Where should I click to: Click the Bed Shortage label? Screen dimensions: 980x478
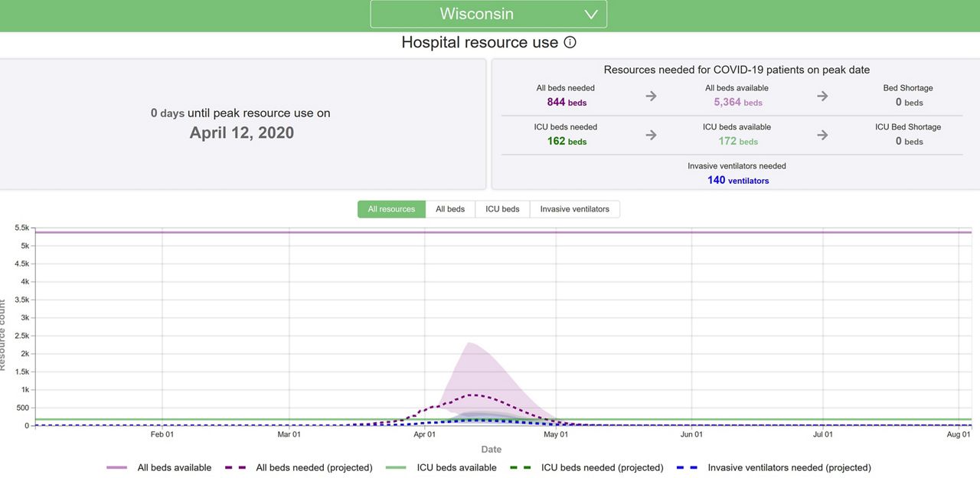[x=908, y=88]
